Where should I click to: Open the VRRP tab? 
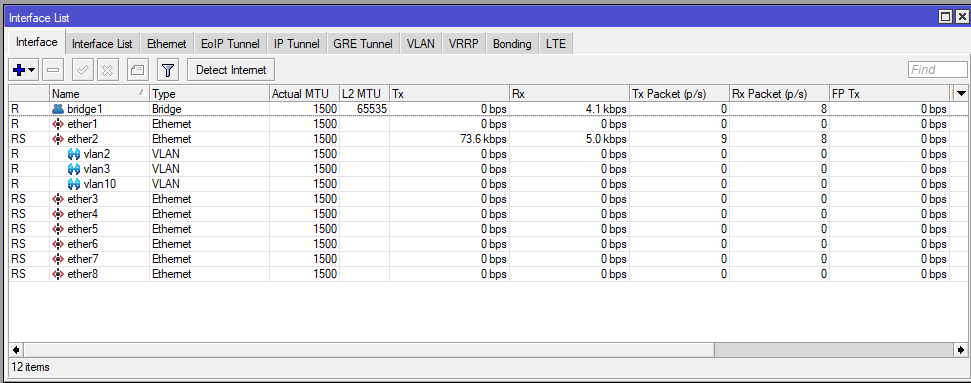464,44
